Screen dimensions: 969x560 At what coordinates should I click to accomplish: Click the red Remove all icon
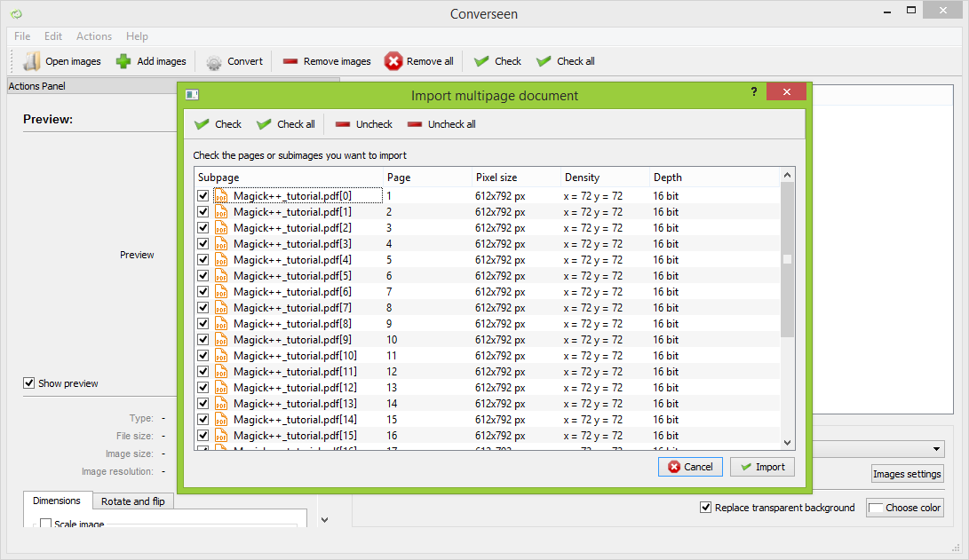coord(393,61)
